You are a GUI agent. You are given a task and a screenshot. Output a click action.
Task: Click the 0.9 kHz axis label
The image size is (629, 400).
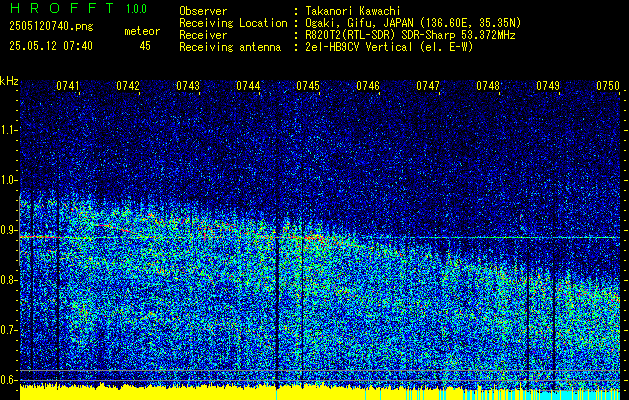(8, 230)
